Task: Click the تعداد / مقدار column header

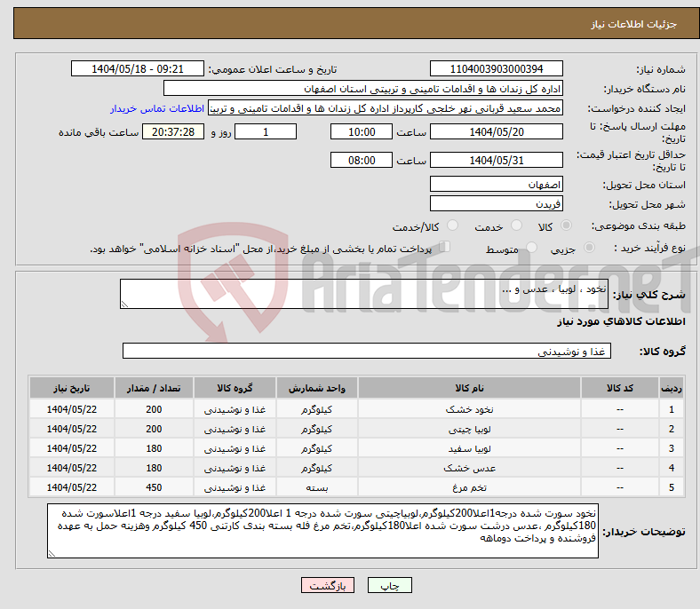Action: coord(154,388)
